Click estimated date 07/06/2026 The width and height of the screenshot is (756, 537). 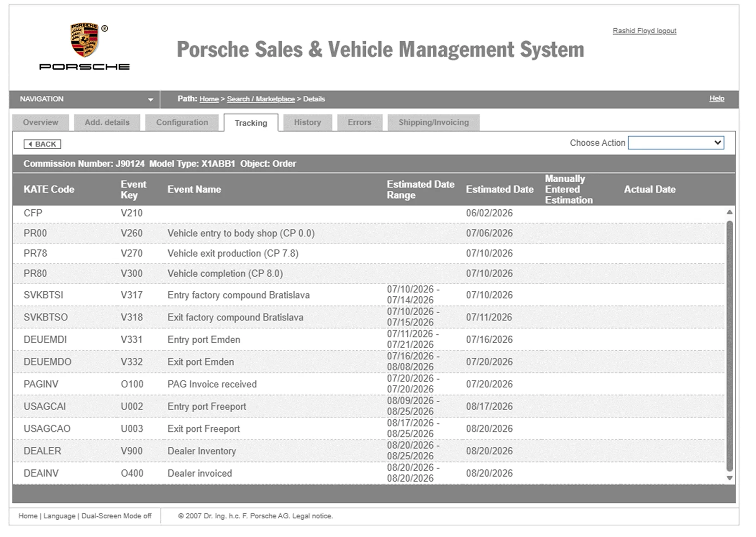[x=489, y=233]
